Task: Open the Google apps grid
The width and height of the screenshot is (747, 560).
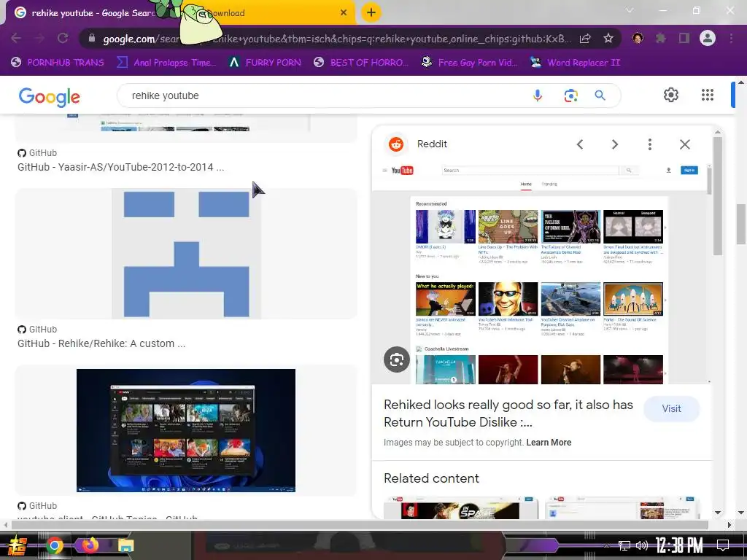Action: coord(708,95)
